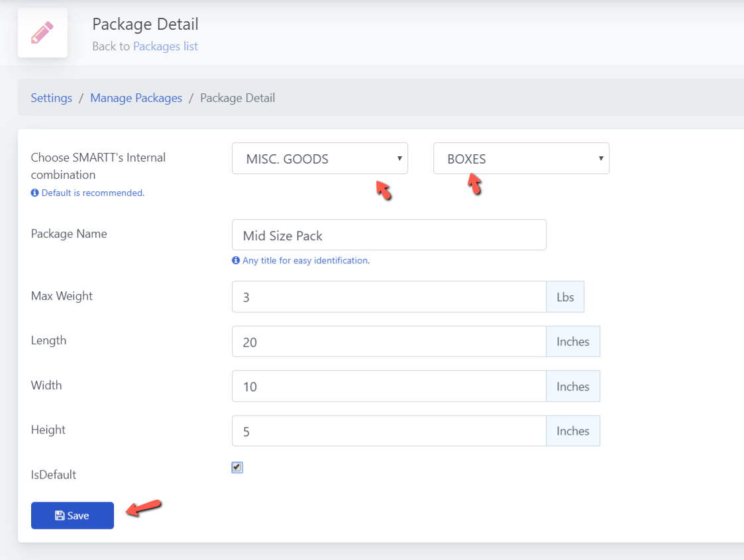Go to Settings breadcrumb
This screenshot has height=560, width=744.
click(x=52, y=98)
